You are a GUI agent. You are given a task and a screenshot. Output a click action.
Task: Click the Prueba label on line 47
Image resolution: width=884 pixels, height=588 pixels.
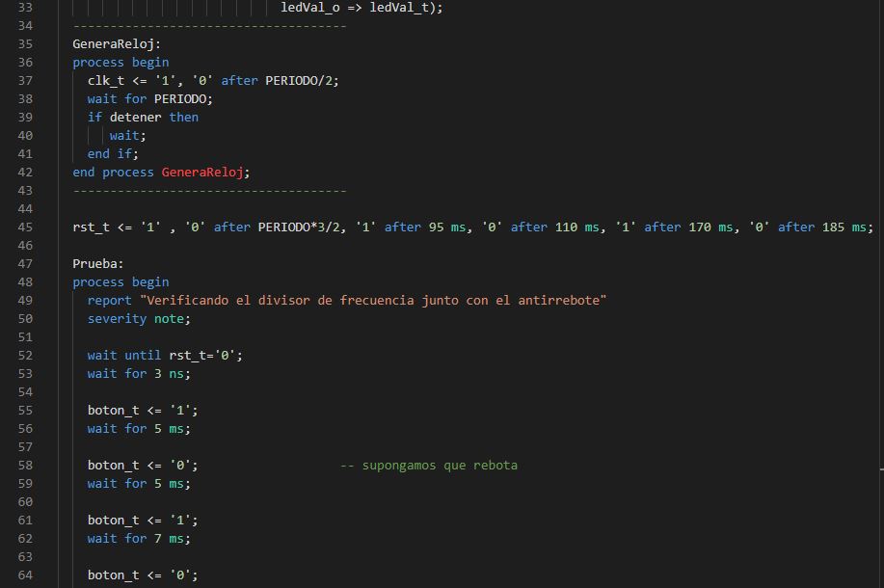pos(98,263)
